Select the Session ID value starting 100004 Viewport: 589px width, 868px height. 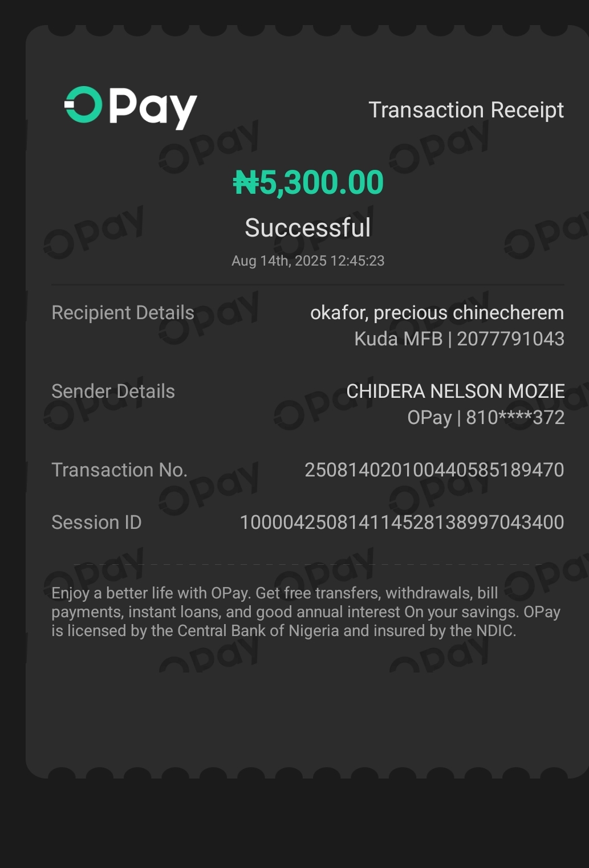pyautogui.click(x=401, y=523)
